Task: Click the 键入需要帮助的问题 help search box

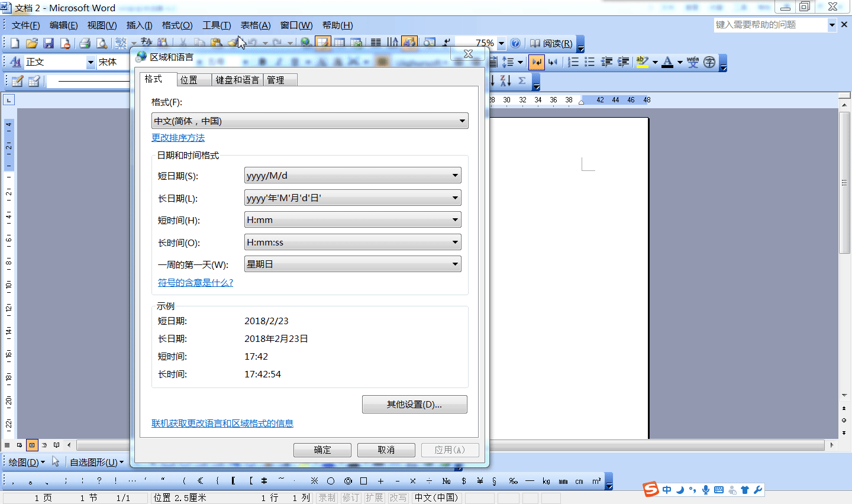Action: [x=770, y=25]
